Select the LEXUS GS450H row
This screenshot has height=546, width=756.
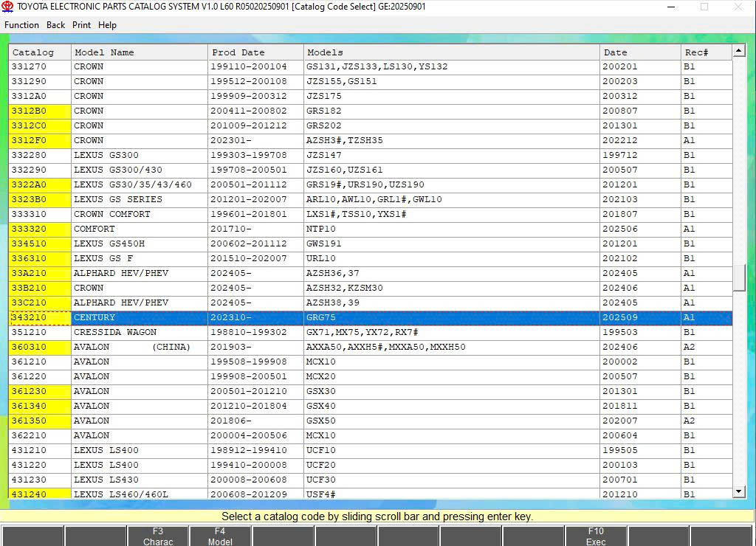371,243
